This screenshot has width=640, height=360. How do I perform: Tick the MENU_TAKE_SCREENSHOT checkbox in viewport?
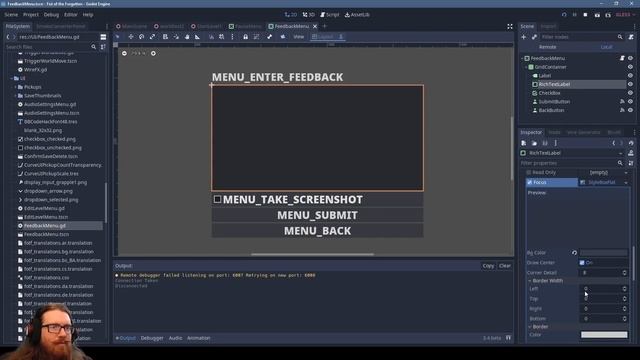[x=218, y=199]
